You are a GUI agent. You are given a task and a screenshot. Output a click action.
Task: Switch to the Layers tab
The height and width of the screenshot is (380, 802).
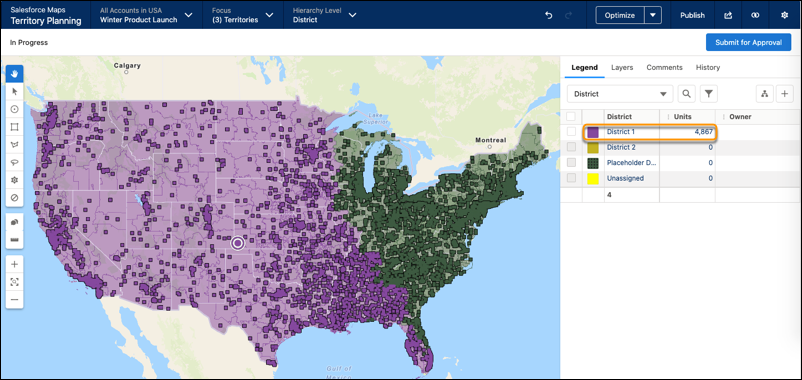tap(622, 68)
